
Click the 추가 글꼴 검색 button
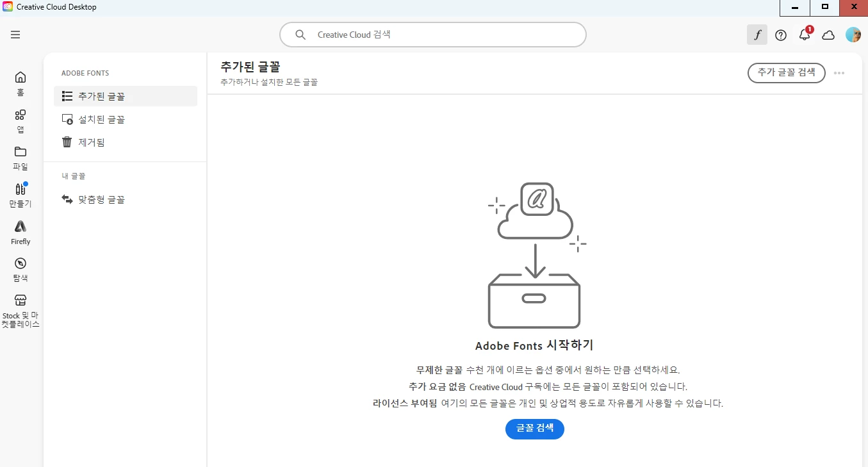[x=786, y=72]
